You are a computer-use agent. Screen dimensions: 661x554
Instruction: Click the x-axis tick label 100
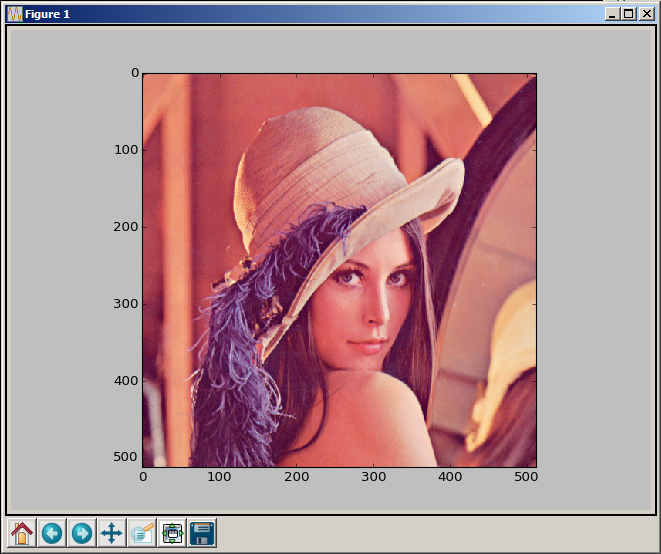click(x=219, y=477)
